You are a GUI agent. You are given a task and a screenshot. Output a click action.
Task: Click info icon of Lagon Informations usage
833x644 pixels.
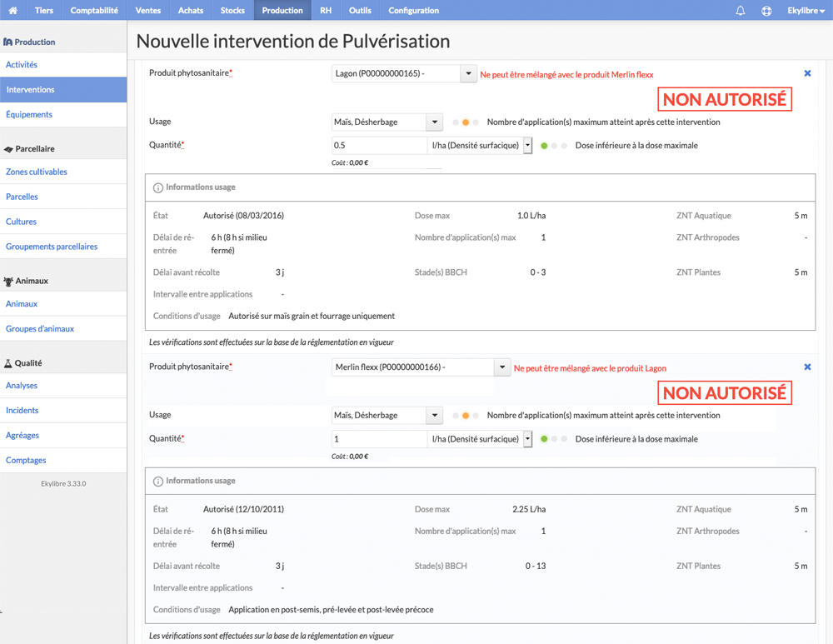[157, 187]
